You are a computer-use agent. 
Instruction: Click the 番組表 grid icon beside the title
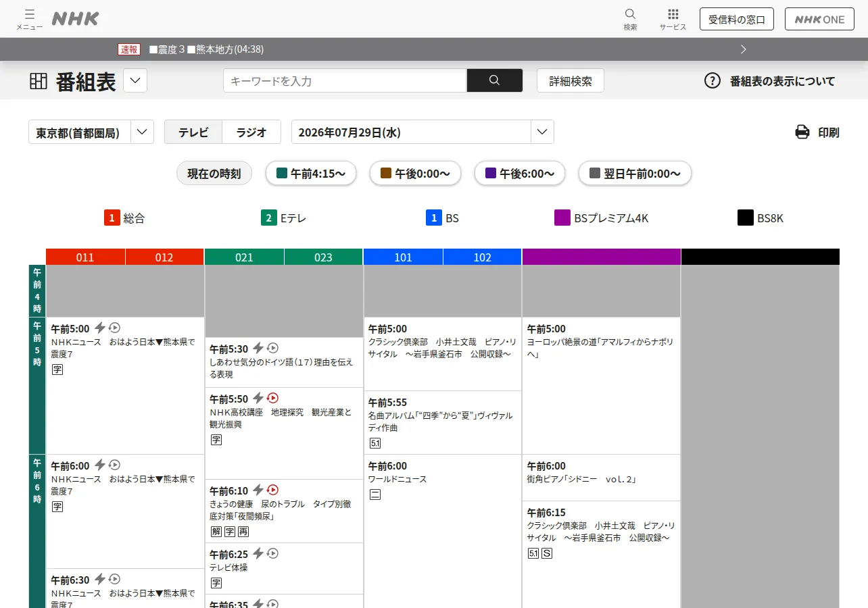point(39,81)
